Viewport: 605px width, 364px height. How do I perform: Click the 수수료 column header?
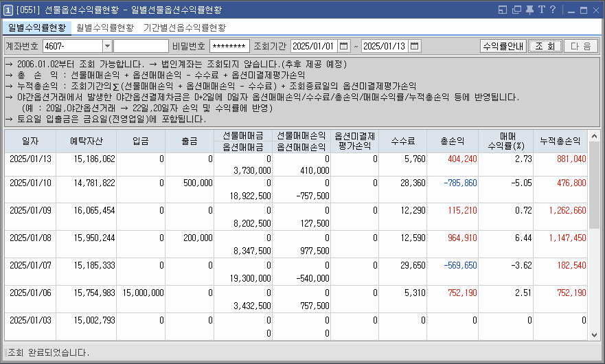click(x=403, y=141)
